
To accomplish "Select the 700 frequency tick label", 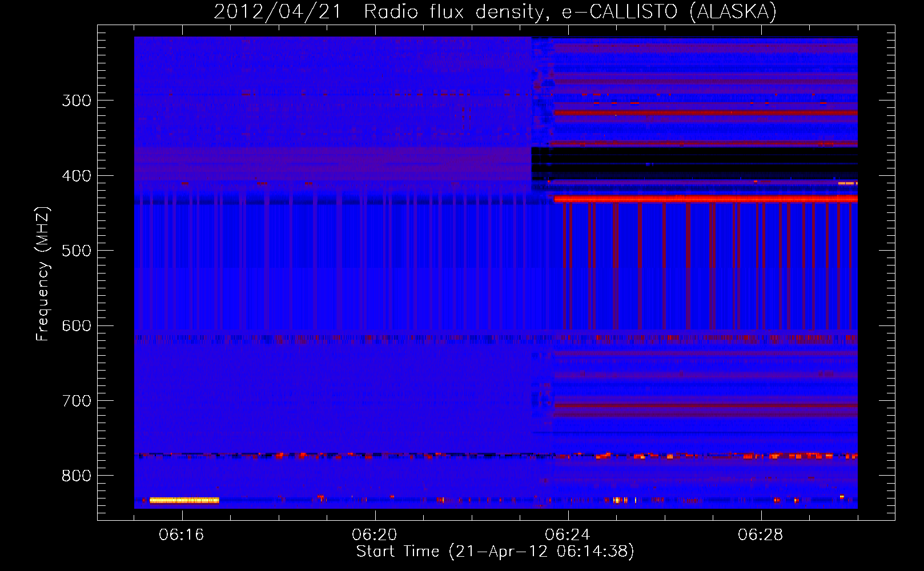I will coord(77,401).
